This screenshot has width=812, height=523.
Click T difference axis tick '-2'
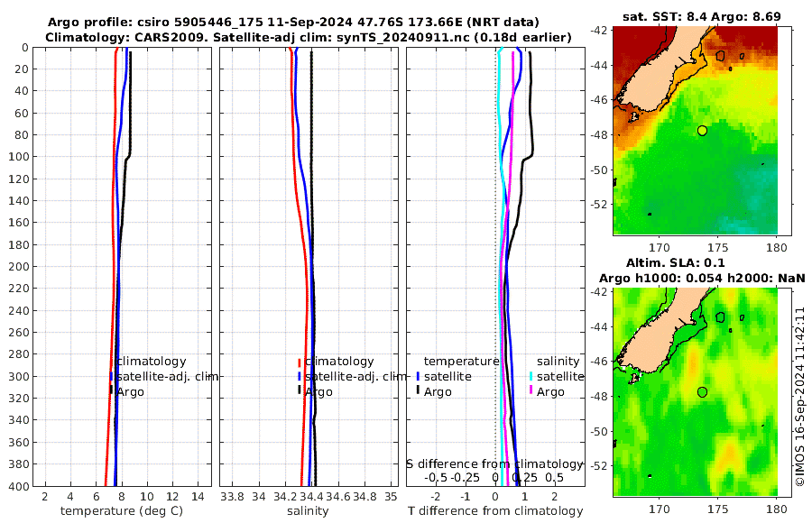(436, 497)
